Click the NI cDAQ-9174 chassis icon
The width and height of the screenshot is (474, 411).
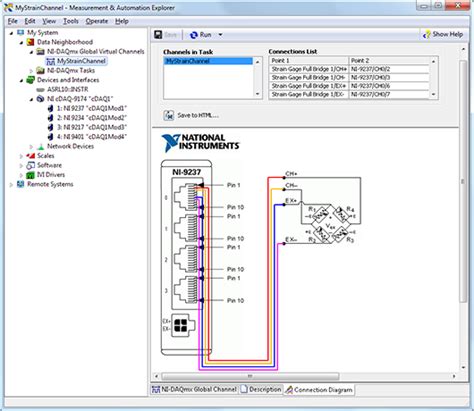(x=40, y=99)
